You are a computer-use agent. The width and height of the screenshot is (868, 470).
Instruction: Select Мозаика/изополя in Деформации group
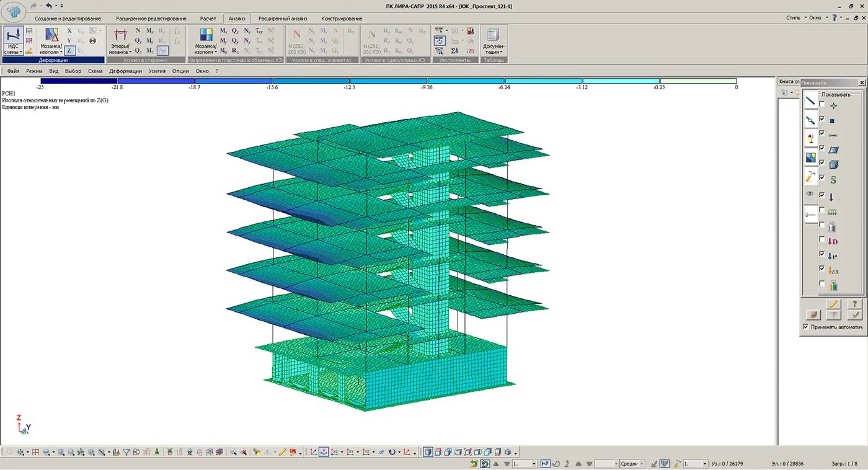[x=51, y=41]
